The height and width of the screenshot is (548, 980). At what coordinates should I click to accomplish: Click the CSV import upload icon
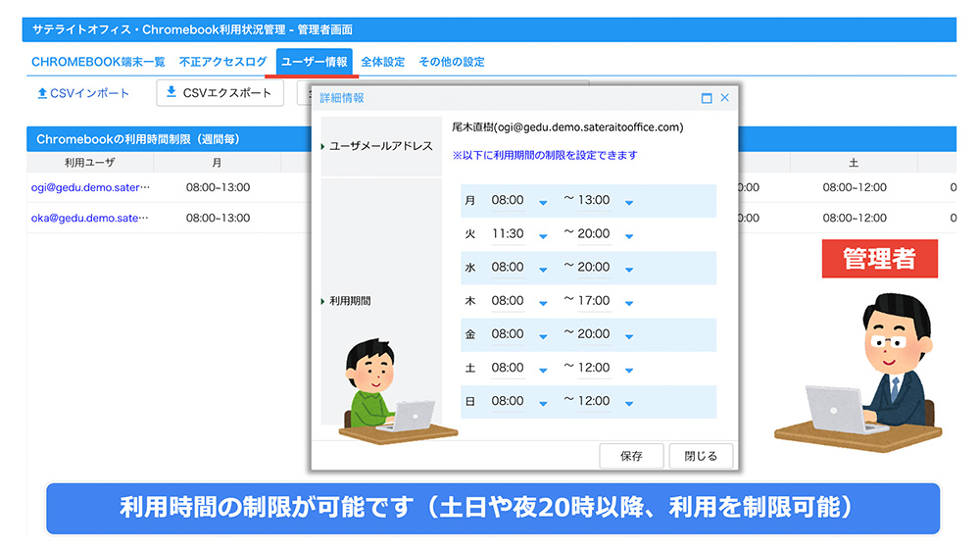(42, 94)
